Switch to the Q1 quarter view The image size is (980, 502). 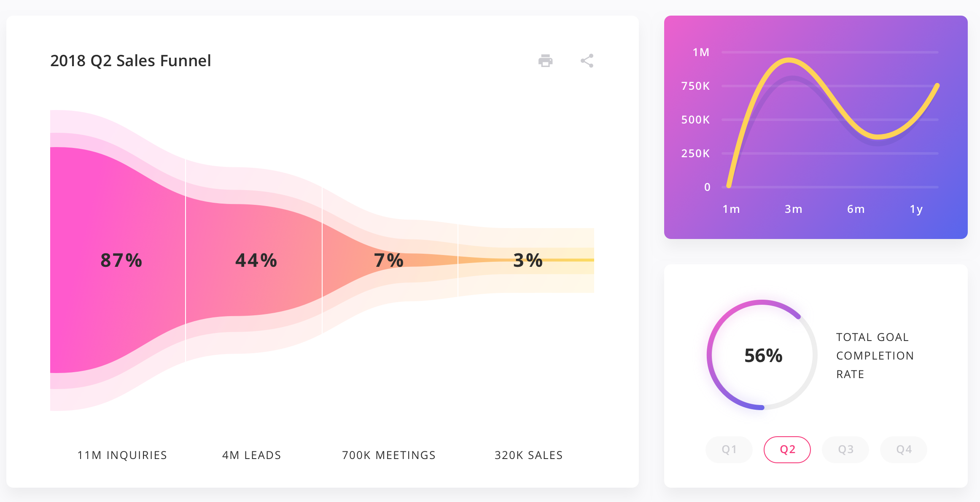click(x=729, y=449)
